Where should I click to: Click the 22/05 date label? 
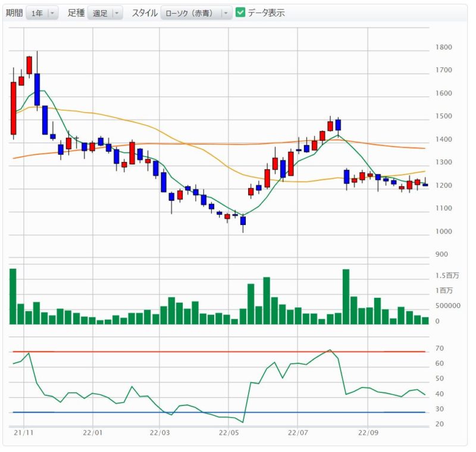point(228,432)
